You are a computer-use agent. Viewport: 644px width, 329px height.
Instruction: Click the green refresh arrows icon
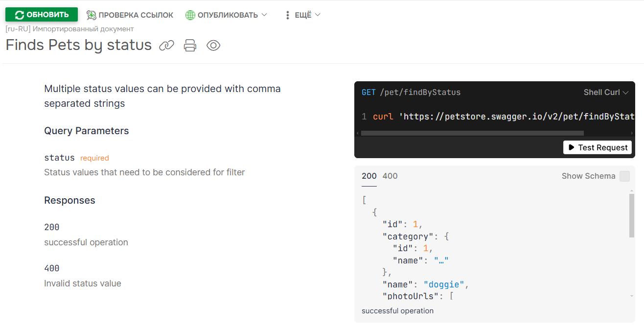coord(19,15)
